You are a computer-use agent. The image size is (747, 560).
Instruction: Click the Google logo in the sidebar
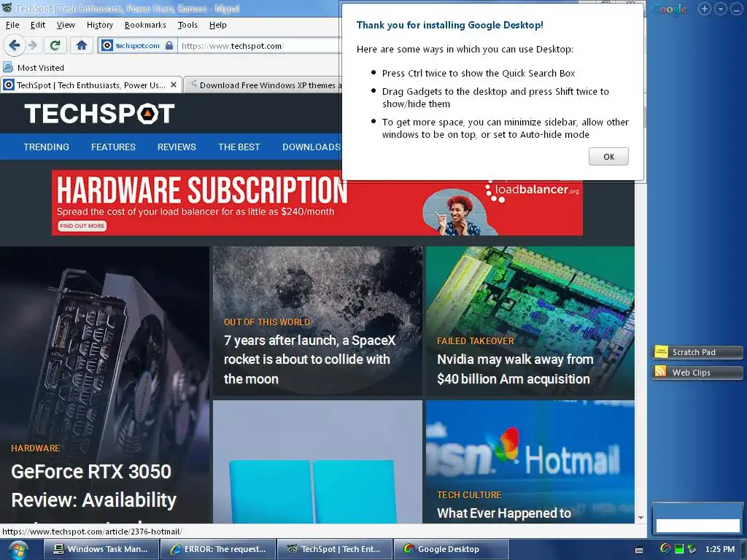click(x=669, y=9)
